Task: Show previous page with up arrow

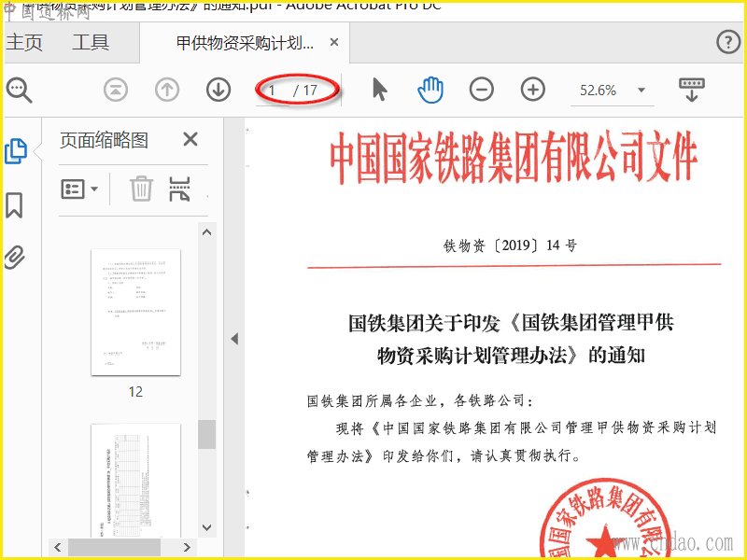Action: 167,90
